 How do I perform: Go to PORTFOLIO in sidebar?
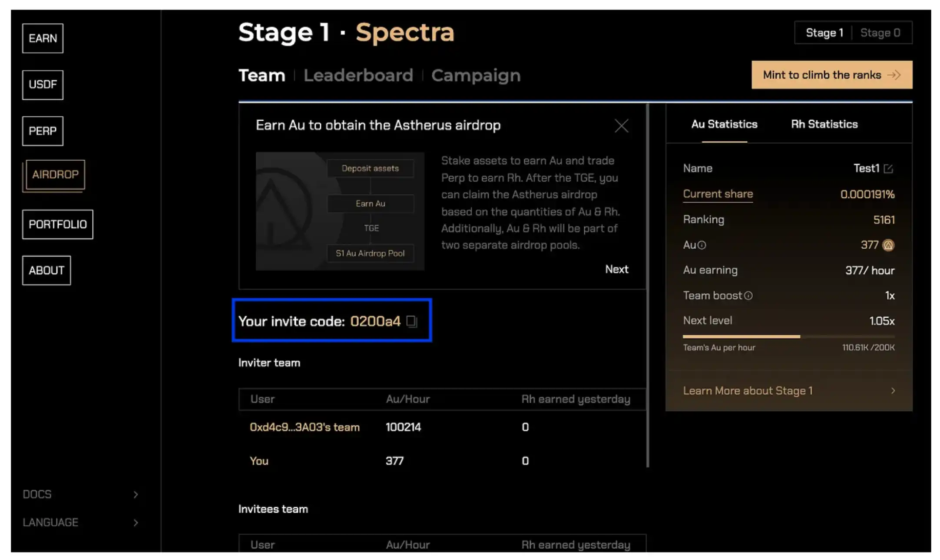click(x=58, y=224)
